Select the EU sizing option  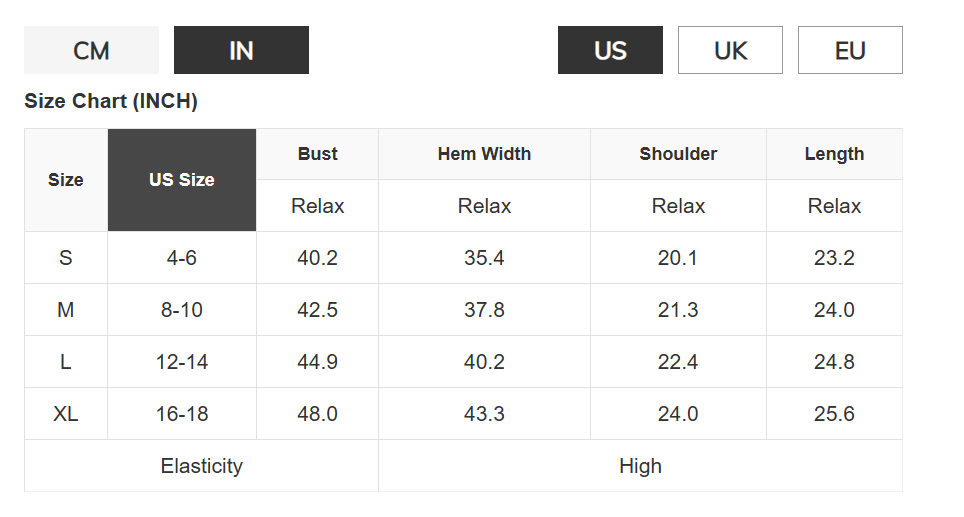click(x=850, y=50)
